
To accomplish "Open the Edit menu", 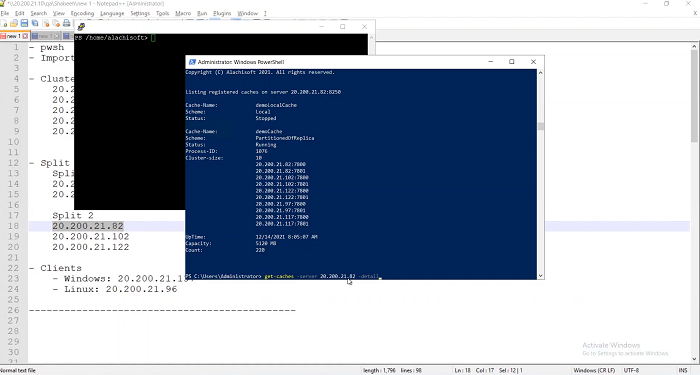I will pyautogui.click(x=20, y=13).
